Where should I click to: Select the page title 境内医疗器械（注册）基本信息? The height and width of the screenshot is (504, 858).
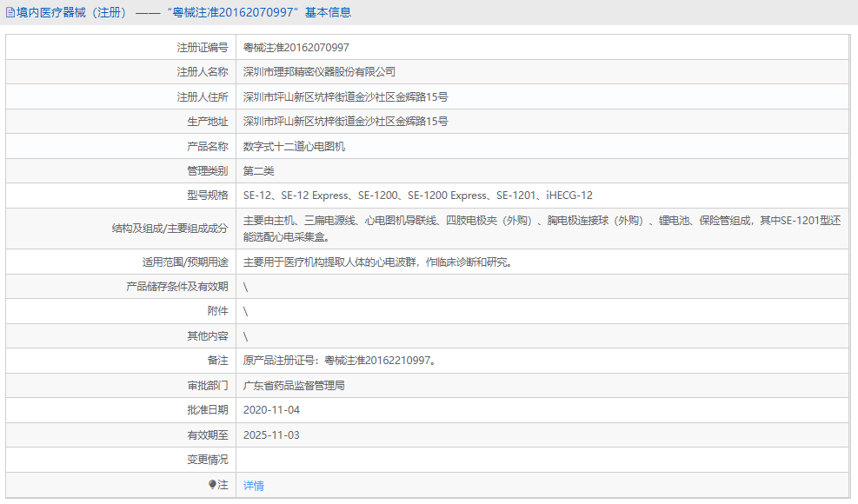pos(183,12)
